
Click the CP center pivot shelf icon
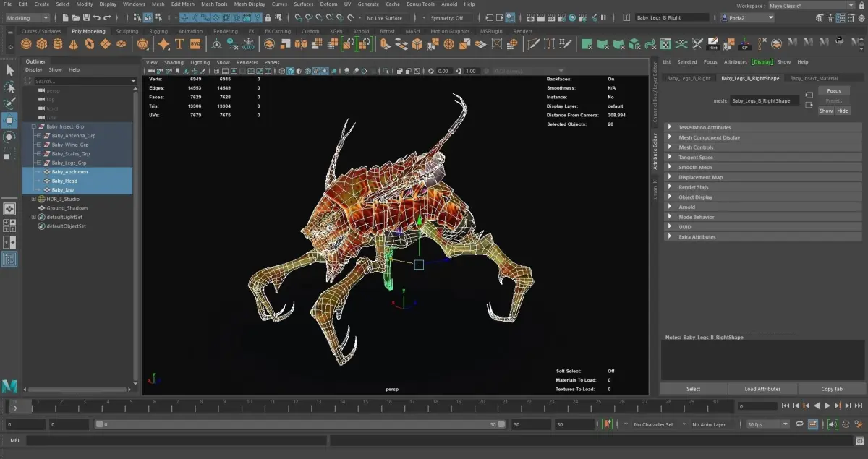click(744, 44)
